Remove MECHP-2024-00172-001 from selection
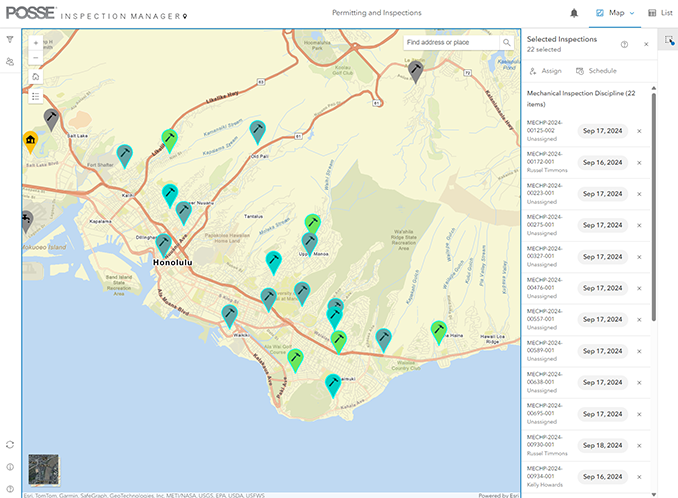 tap(639, 163)
